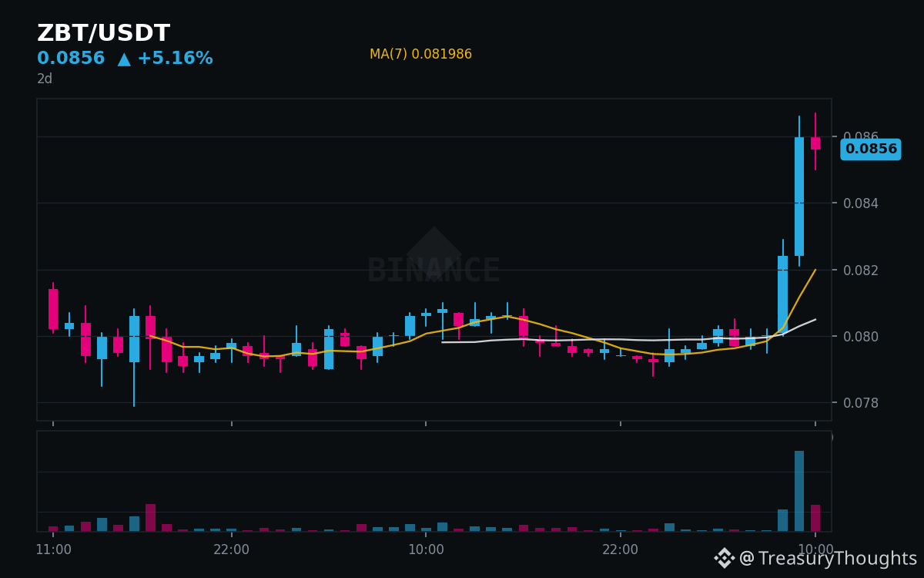Click the first 22:00 time axis label
The width and height of the screenshot is (924, 578).
coord(231,549)
